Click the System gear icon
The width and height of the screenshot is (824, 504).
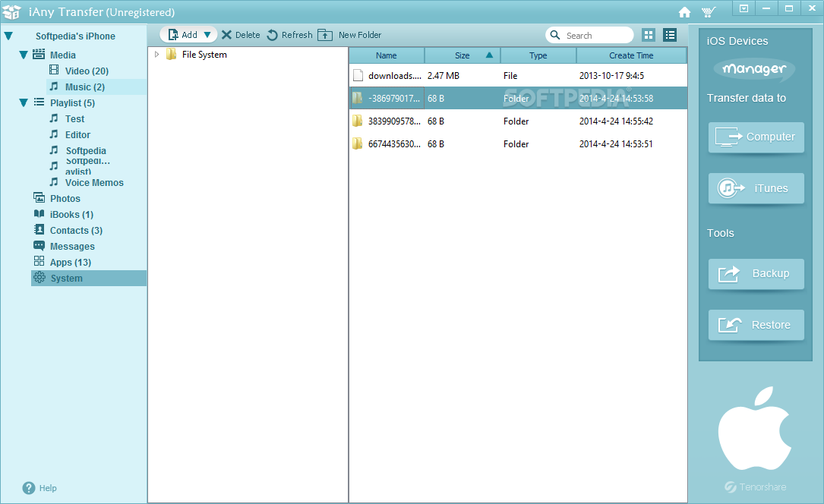39,277
